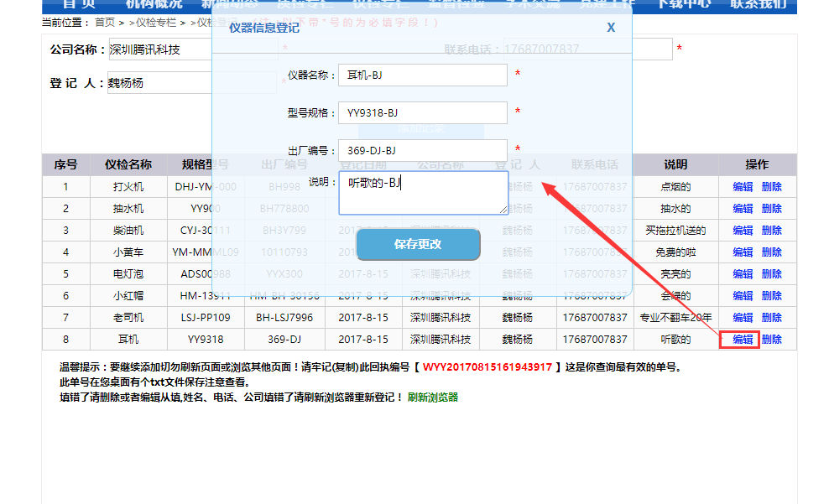This screenshot has width=829, height=504.
Task: Go to 联系我们 in the navigation bar
Action: 759,4
